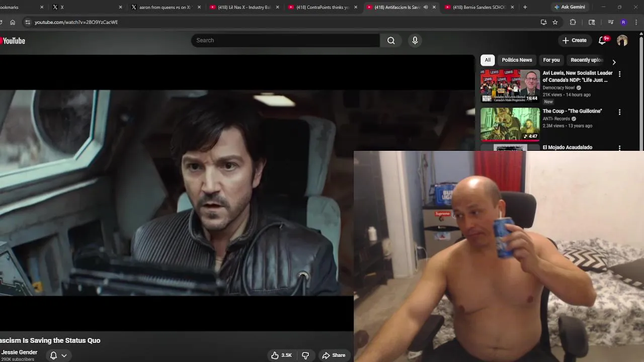The height and width of the screenshot is (362, 644).
Task: Open options for Avi Lewis video
Action: click(x=619, y=74)
